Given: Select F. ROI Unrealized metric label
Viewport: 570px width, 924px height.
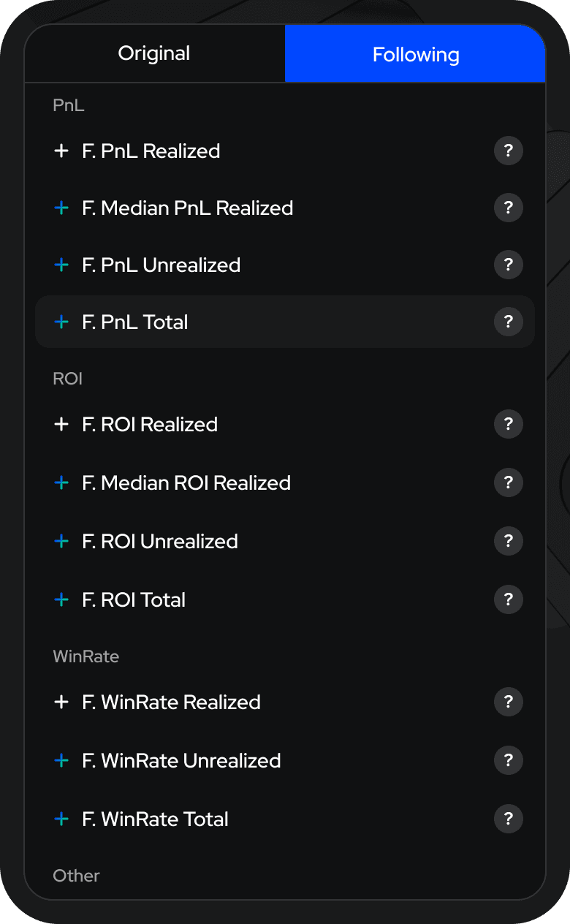Looking at the screenshot, I should point(160,542).
